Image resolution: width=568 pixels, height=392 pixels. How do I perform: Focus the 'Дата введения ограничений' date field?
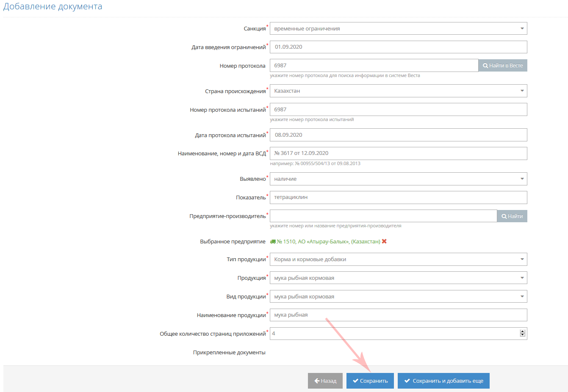pos(398,47)
